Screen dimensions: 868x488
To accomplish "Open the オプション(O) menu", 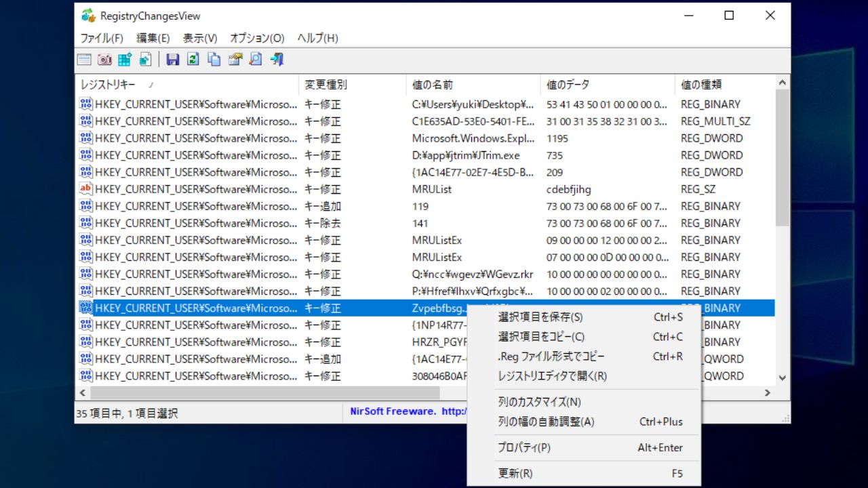I will pyautogui.click(x=257, y=38).
